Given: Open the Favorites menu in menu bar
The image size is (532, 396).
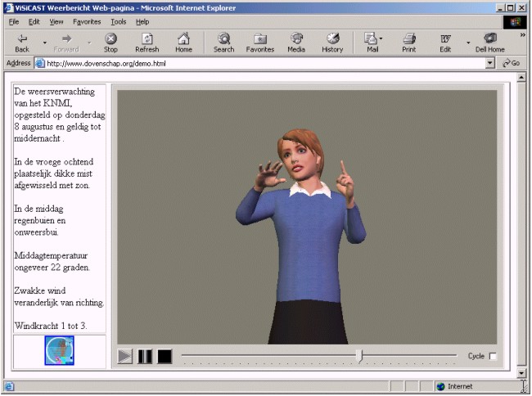Looking at the screenshot, I should coord(87,21).
